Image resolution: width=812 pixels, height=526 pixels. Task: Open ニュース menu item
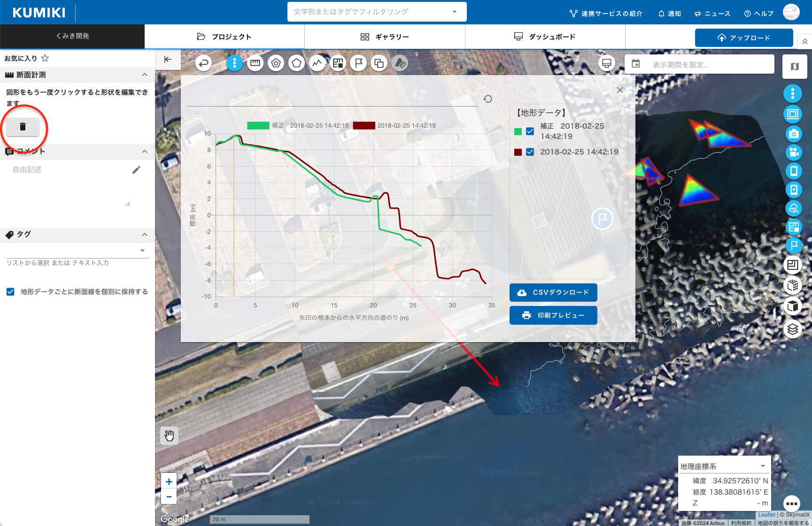(712, 14)
